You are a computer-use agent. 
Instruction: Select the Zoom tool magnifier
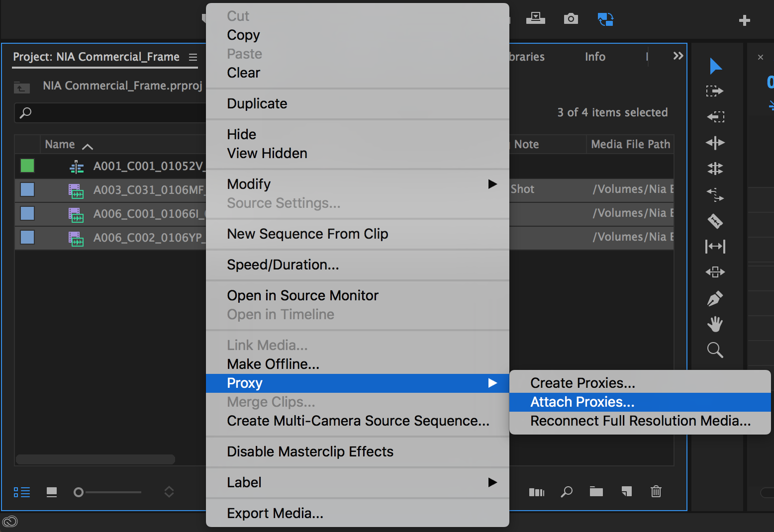click(x=715, y=350)
